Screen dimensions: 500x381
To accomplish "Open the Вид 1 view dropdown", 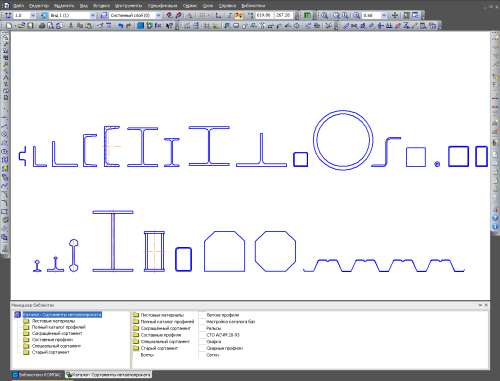I will tap(92, 15).
